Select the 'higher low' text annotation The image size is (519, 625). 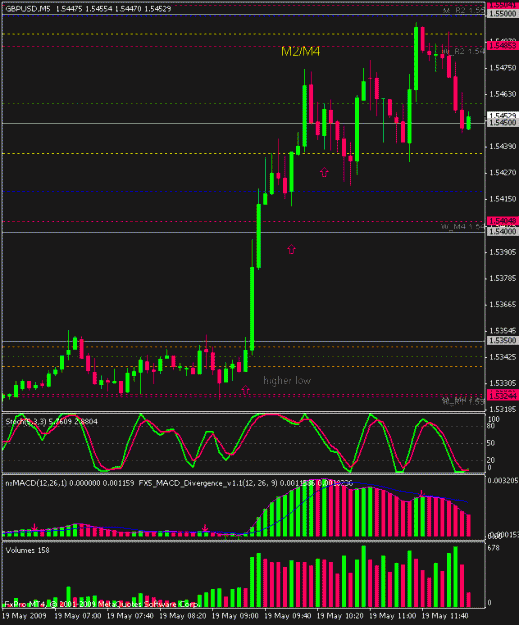(287, 381)
